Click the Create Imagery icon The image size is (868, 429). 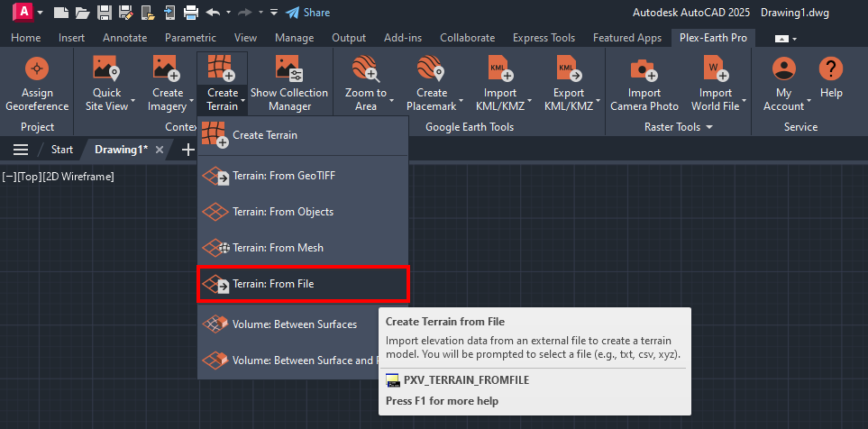(x=167, y=68)
